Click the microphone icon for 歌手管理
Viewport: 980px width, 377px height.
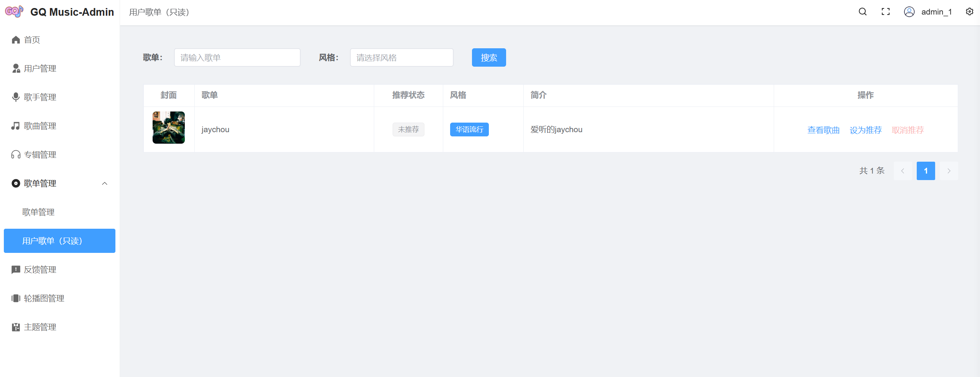(16, 97)
